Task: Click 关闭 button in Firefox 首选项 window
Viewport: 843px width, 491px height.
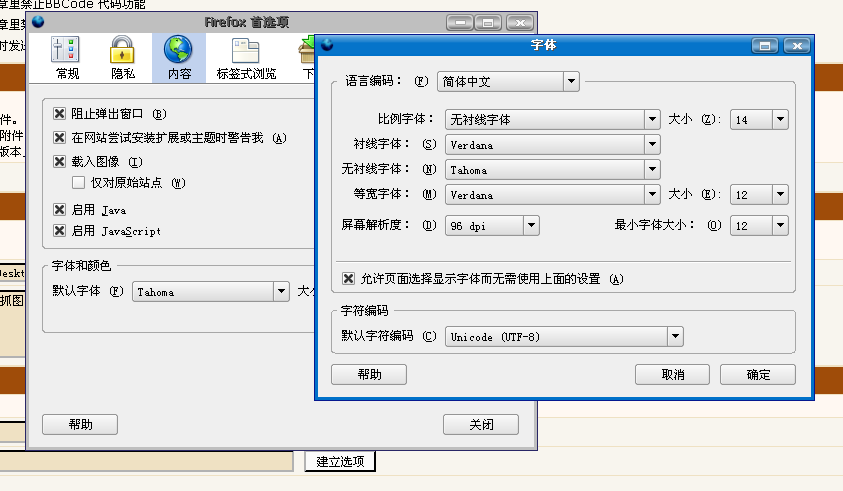Action: [x=481, y=424]
